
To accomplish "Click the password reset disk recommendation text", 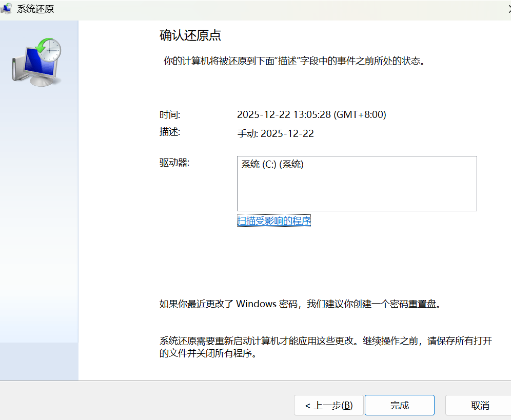I will tap(300, 304).
